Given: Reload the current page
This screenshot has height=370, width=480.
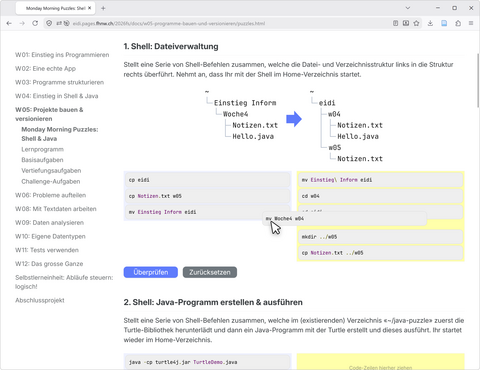Looking at the screenshot, I should point(35,23).
